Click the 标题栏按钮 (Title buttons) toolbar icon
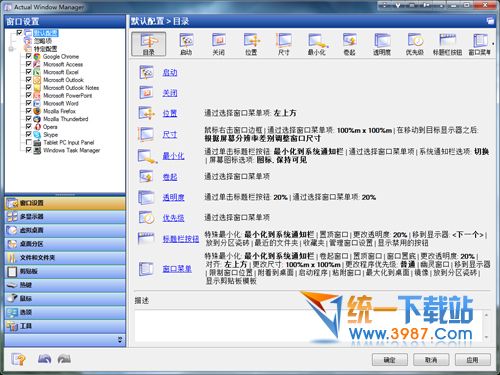 point(447,44)
